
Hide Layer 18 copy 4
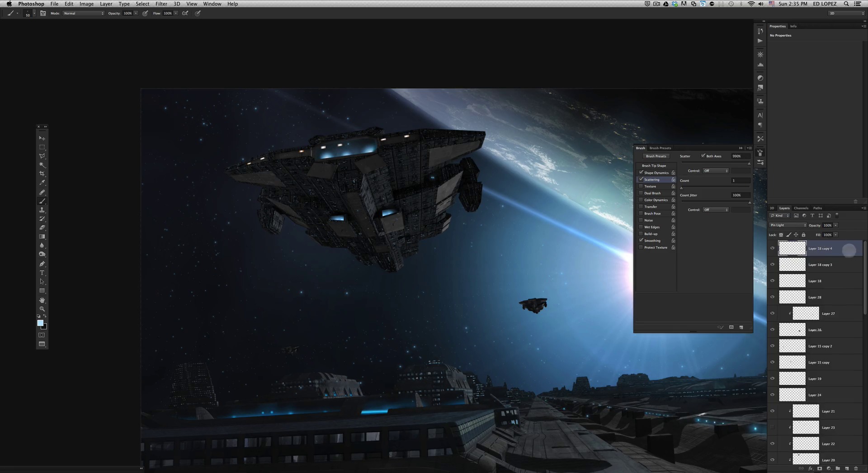click(x=772, y=248)
